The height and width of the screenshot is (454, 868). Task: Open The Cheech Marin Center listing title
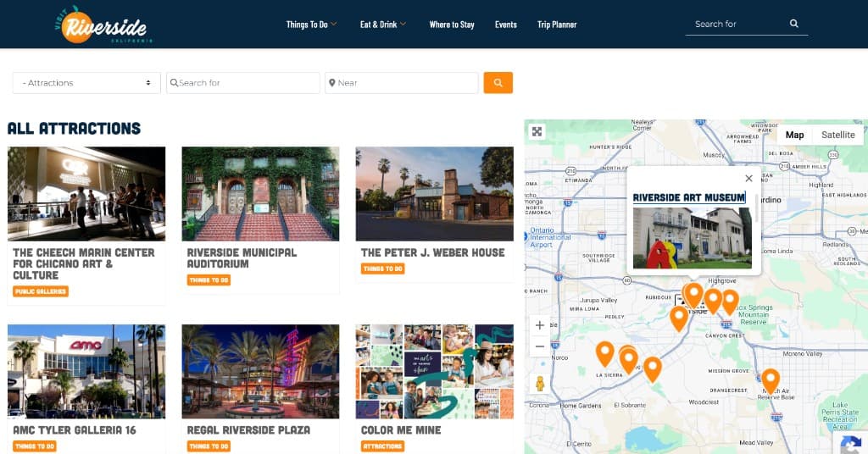pyautogui.click(x=84, y=263)
